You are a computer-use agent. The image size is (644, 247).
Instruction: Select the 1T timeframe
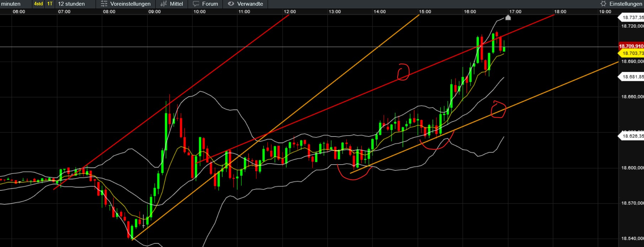(x=50, y=4)
